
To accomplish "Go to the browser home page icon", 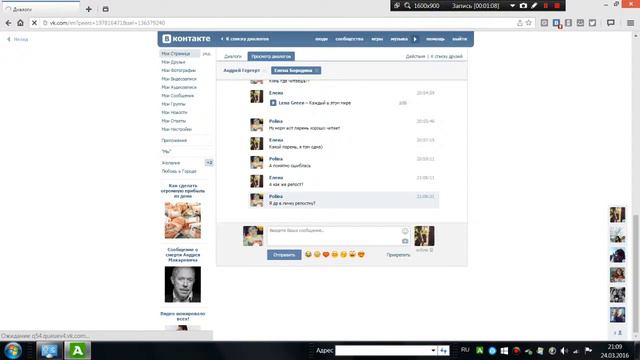I will (x=20, y=23).
